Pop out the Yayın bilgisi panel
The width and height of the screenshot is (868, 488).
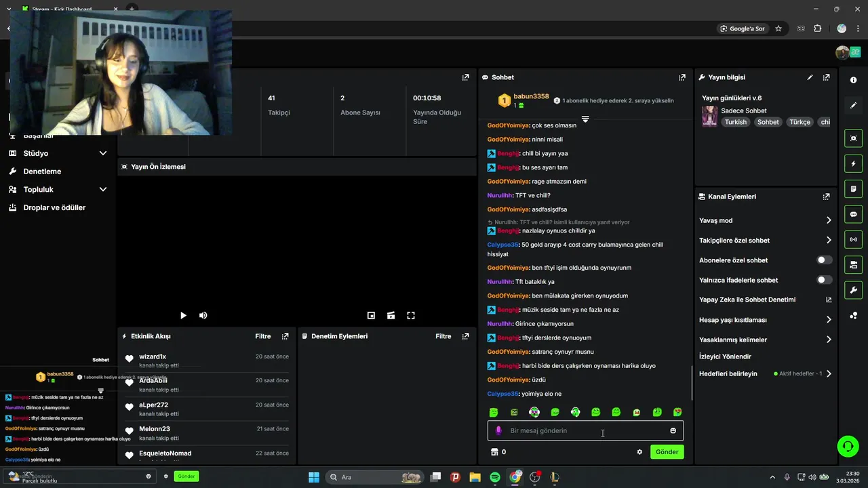tap(826, 77)
